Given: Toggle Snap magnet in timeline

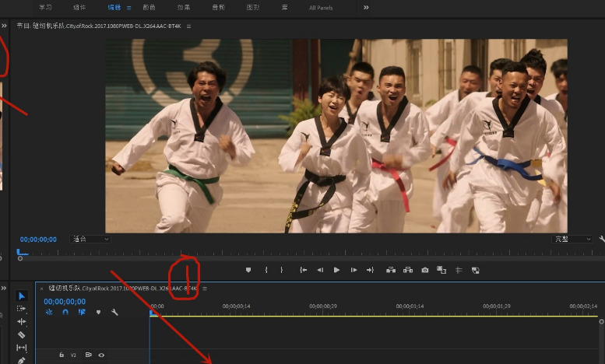Looking at the screenshot, I should point(65,312).
